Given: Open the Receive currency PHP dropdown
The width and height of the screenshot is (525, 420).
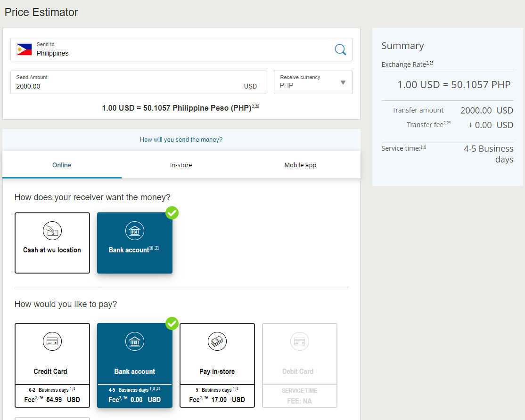Looking at the screenshot, I should tap(313, 82).
